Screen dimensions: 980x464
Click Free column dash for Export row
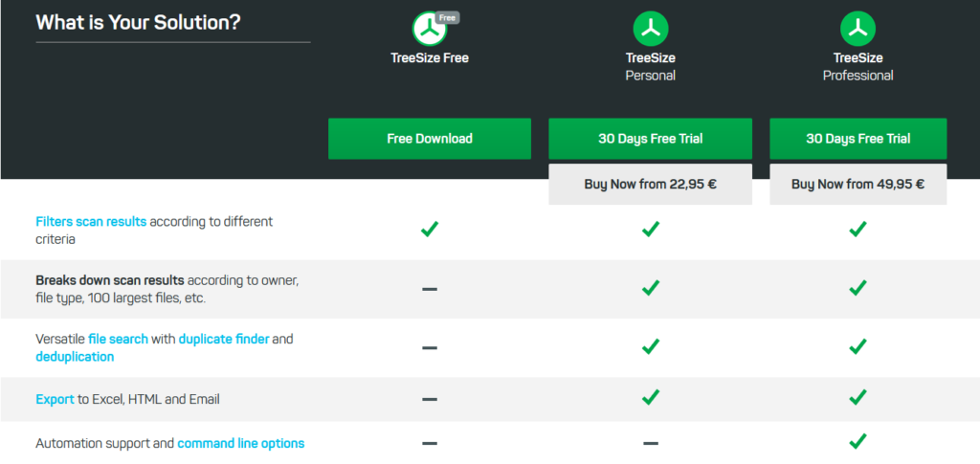pos(430,398)
